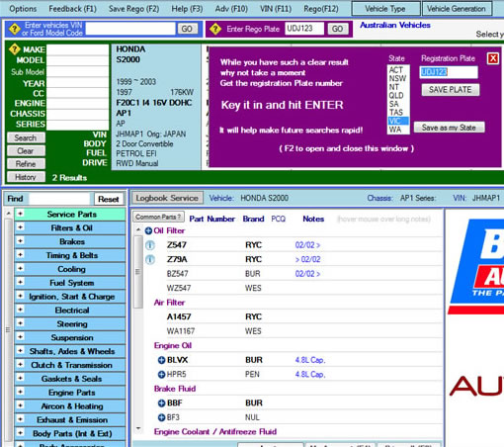Click the yellow help diamond beside Enter Rego Plate
Image resolution: width=504 pixels, height=447 pixels.
[x=215, y=29]
